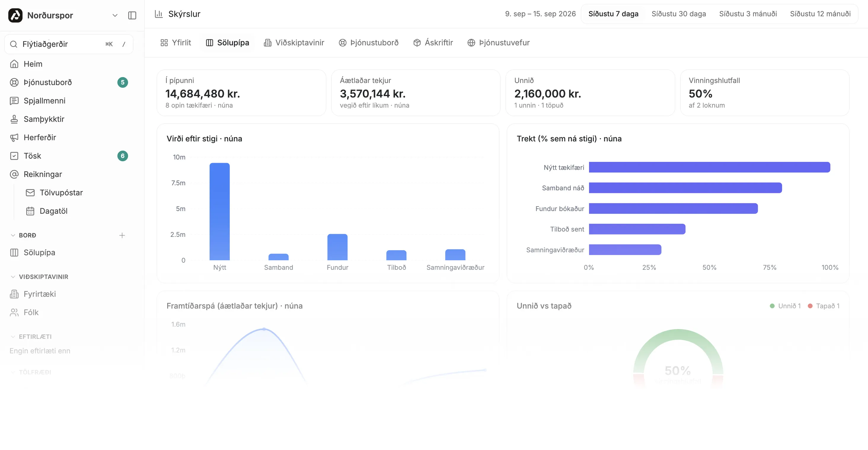The width and height of the screenshot is (868, 450).
Task: Click the Nýtt bar in value chart
Action: pyautogui.click(x=219, y=212)
